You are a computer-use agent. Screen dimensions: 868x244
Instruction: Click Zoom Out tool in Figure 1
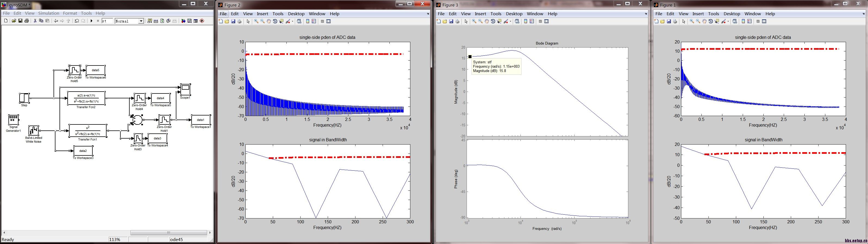(698, 21)
